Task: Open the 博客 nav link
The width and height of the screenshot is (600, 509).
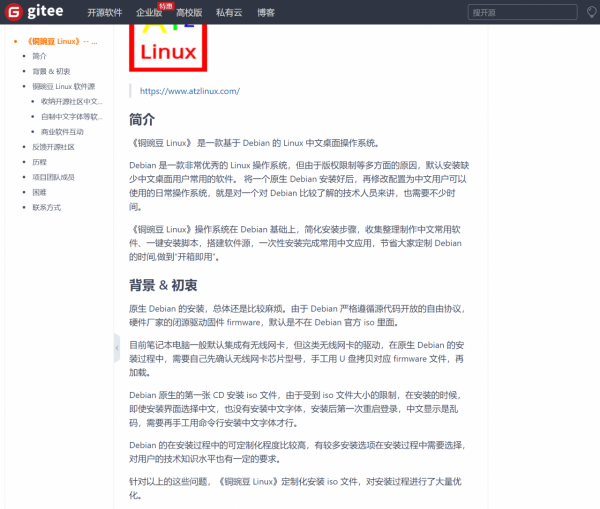Action: (266, 14)
